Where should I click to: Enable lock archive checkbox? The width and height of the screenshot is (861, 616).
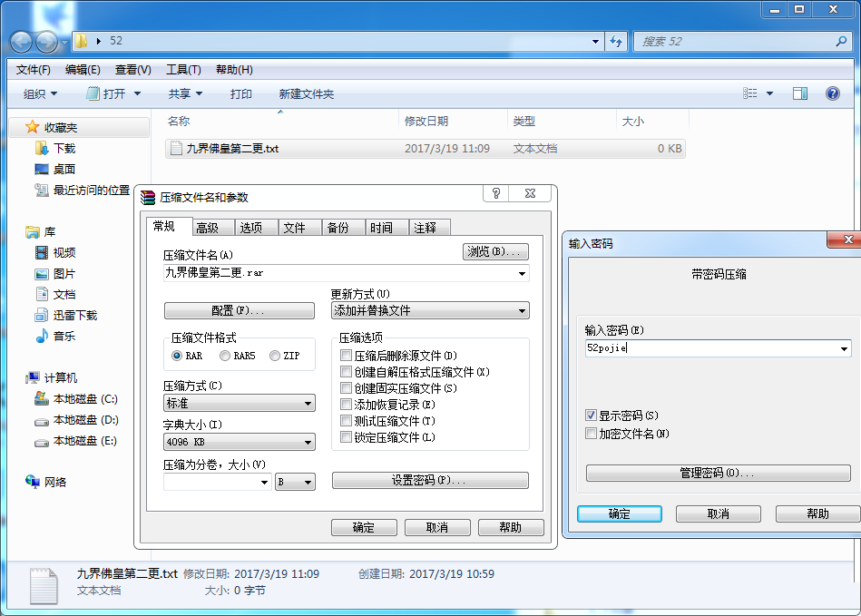pyautogui.click(x=346, y=437)
